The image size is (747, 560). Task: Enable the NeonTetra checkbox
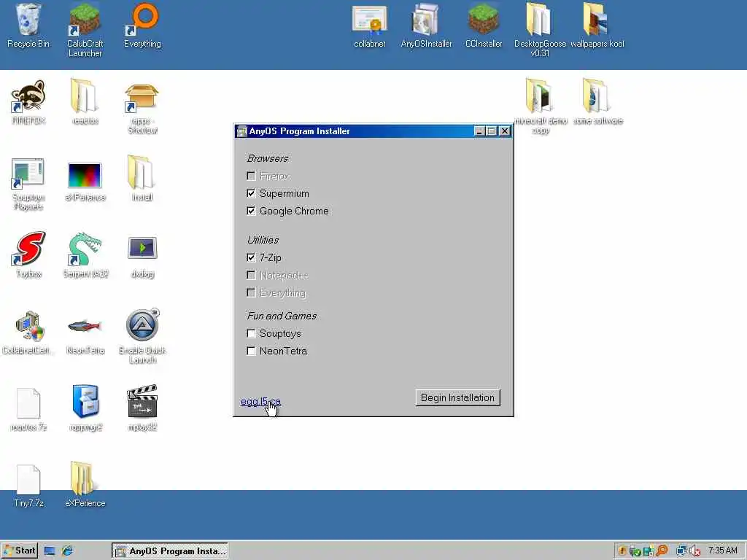point(251,351)
